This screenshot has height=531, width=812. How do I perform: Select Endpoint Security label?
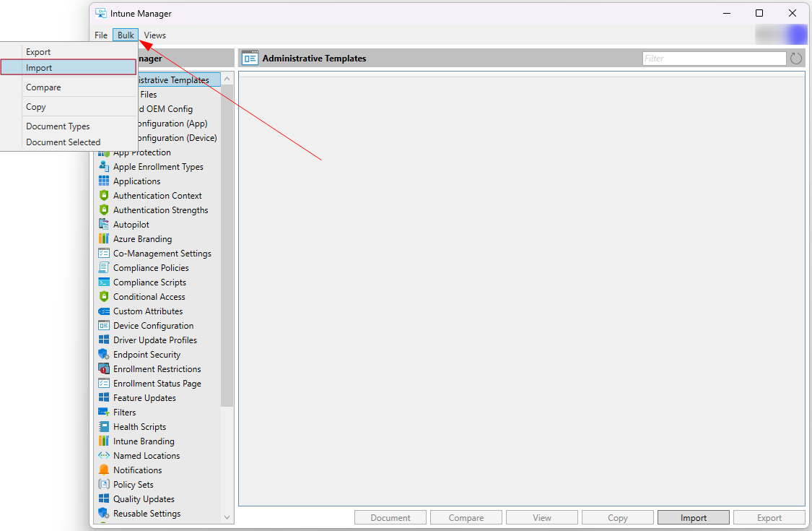coord(147,355)
